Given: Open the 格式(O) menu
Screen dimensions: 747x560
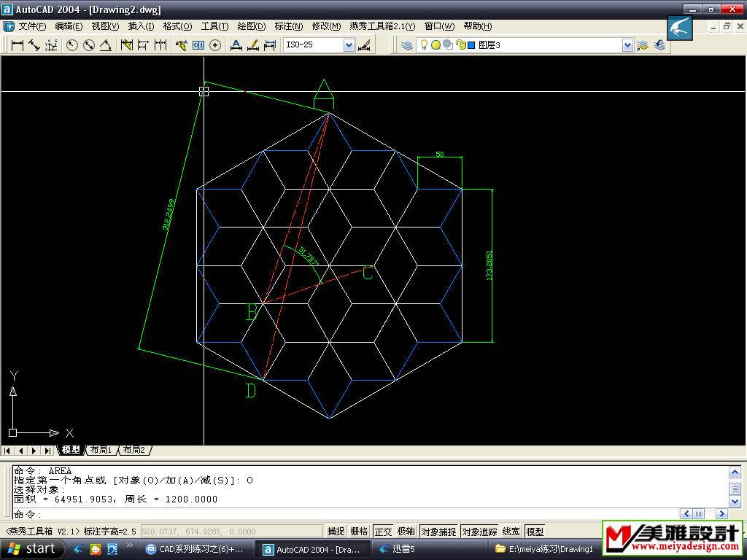Looking at the screenshot, I should point(178,26).
